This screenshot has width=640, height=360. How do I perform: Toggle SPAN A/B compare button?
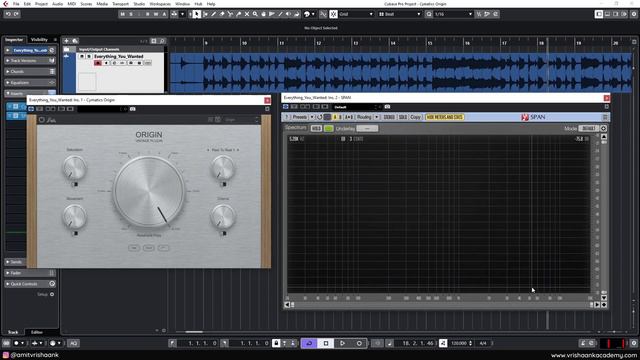[x=349, y=117]
